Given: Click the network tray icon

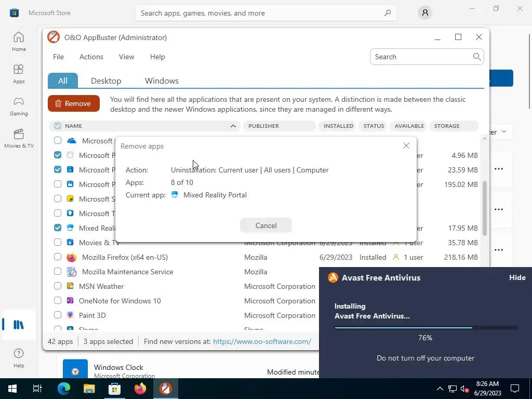Looking at the screenshot, I should (x=453, y=389).
